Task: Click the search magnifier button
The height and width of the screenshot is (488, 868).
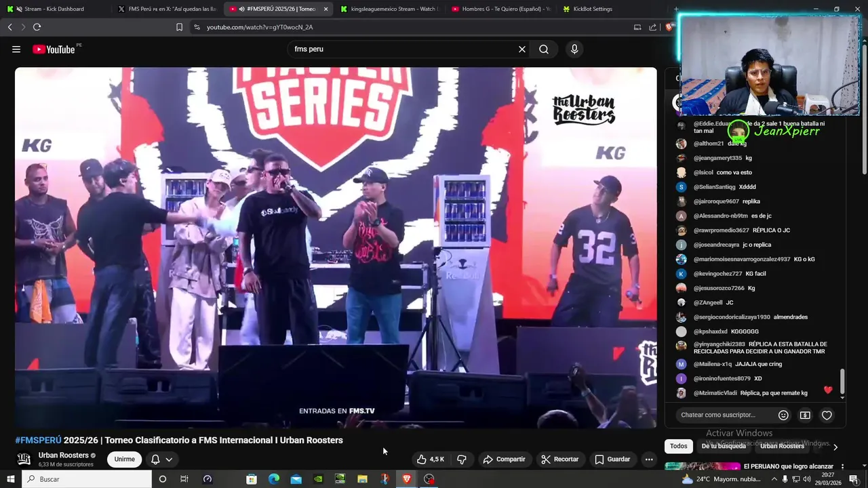Action: click(x=544, y=49)
